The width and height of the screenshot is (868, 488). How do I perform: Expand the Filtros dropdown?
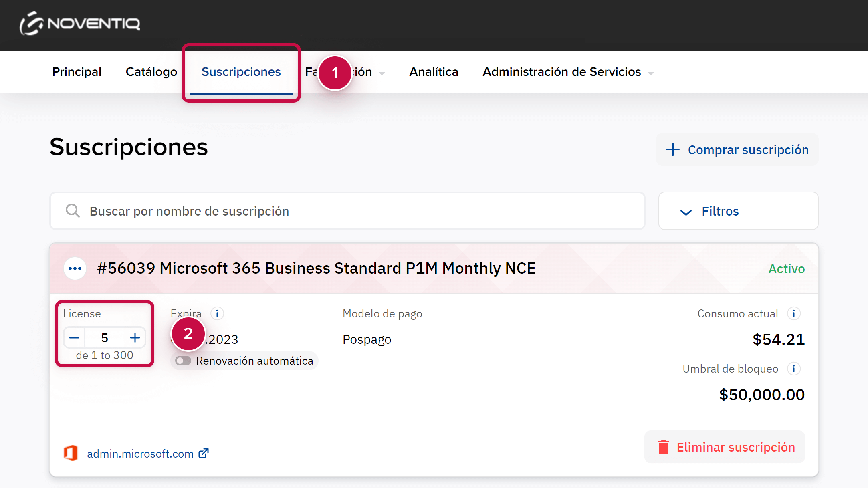tap(738, 211)
